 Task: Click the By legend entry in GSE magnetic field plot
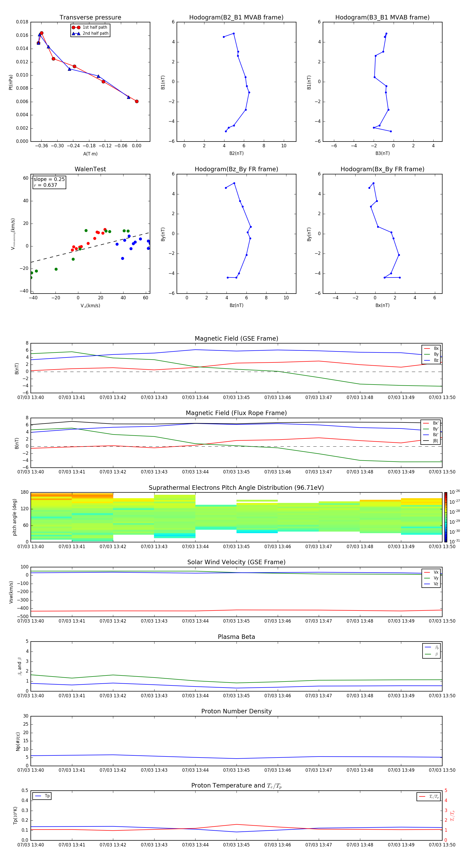(431, 354)
